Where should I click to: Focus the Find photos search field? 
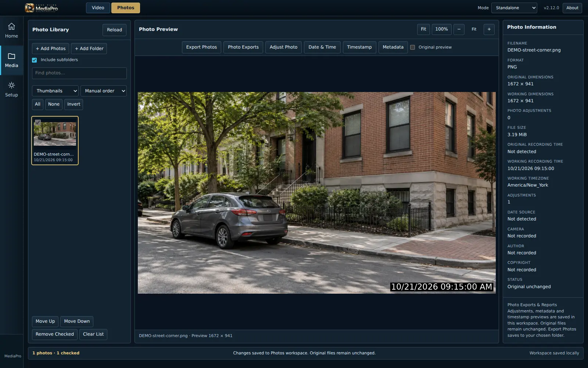[x=79, y=73]
